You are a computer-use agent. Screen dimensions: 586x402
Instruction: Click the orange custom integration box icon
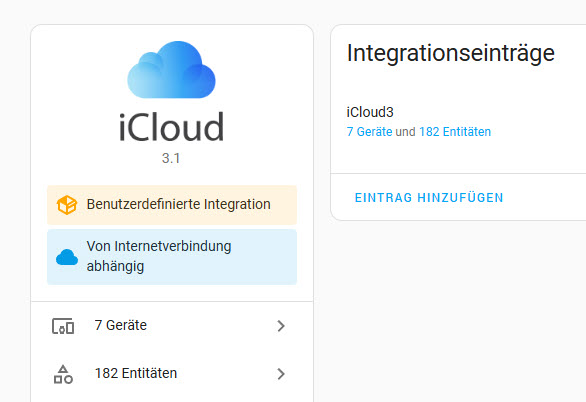67,205
